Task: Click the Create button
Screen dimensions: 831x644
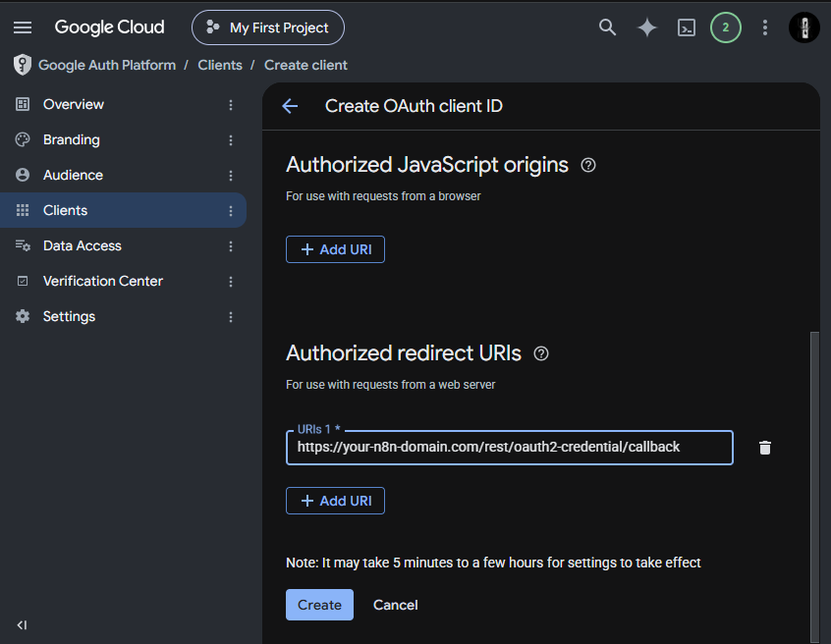Action: (319, 605)
